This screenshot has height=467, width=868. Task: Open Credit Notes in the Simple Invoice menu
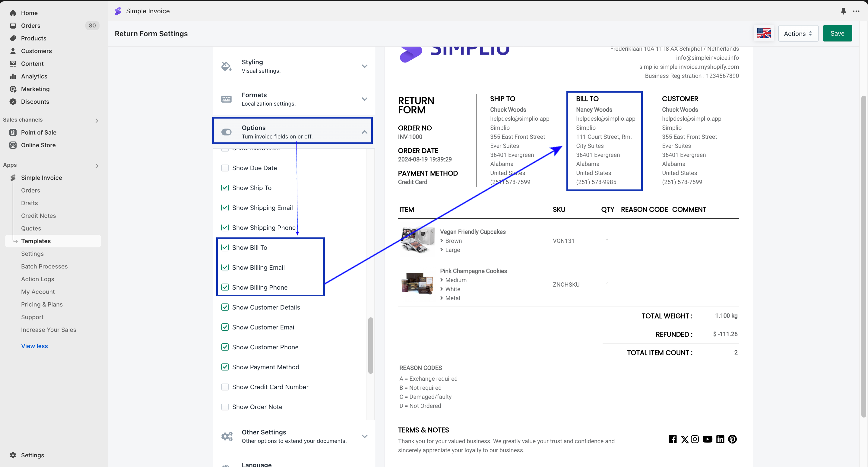pyautogui.click(x=38, y=216)
